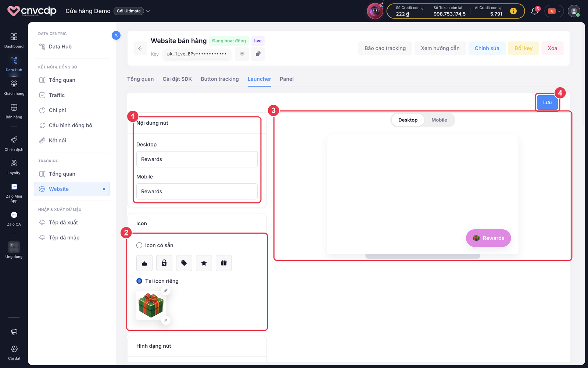Select the Icon có sẵn radio
588x368 pixels.
click(x=139, y=245)
